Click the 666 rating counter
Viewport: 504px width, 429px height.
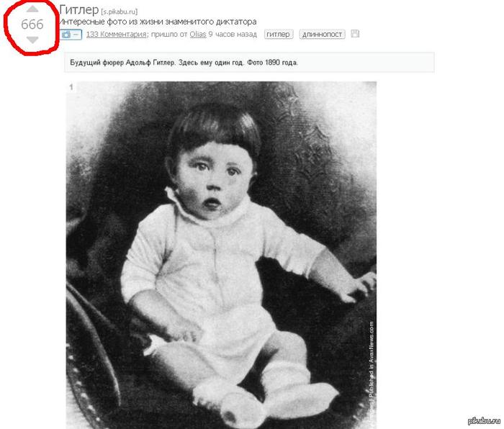coord(32,24)
